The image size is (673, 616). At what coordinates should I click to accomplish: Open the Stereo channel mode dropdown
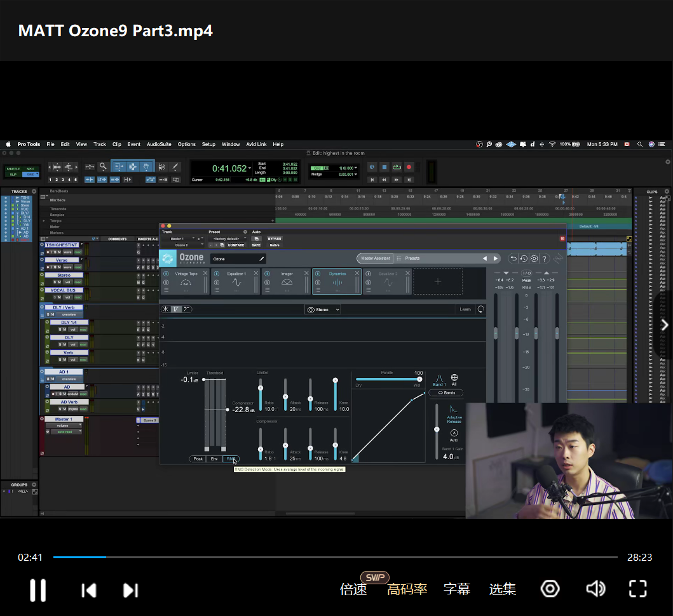pos(323,310)
